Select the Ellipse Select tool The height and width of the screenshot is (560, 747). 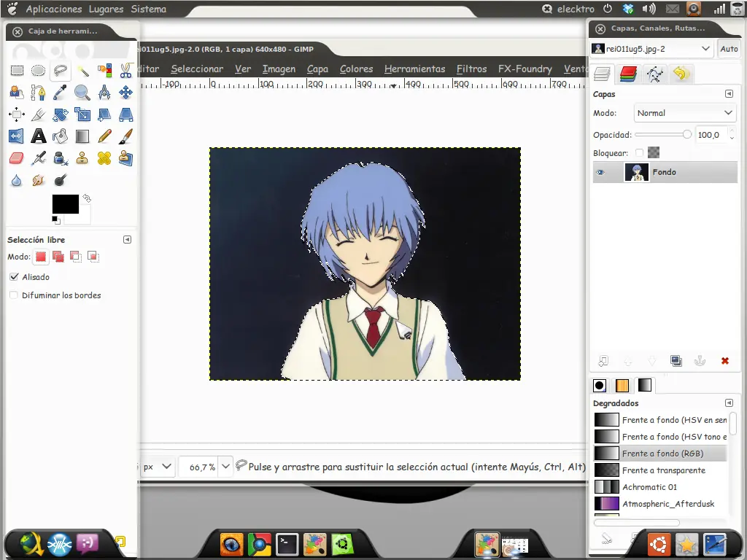click(38, 71)
